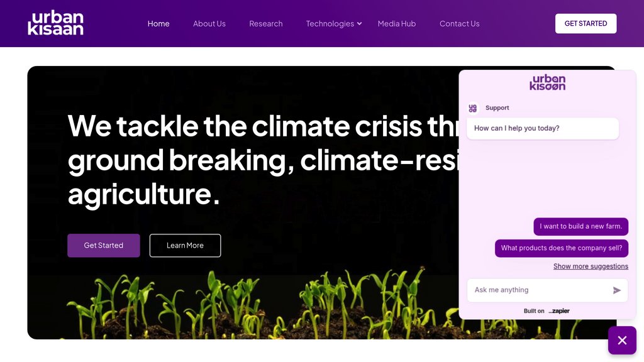The height and width of the screenshot is (362, 644).
Task: Close the chat widget with the X button
Action: (x=622, y=341)
